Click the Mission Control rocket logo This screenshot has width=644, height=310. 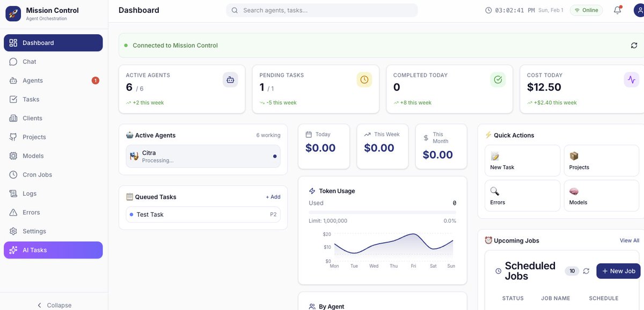[x=13, y=13]
